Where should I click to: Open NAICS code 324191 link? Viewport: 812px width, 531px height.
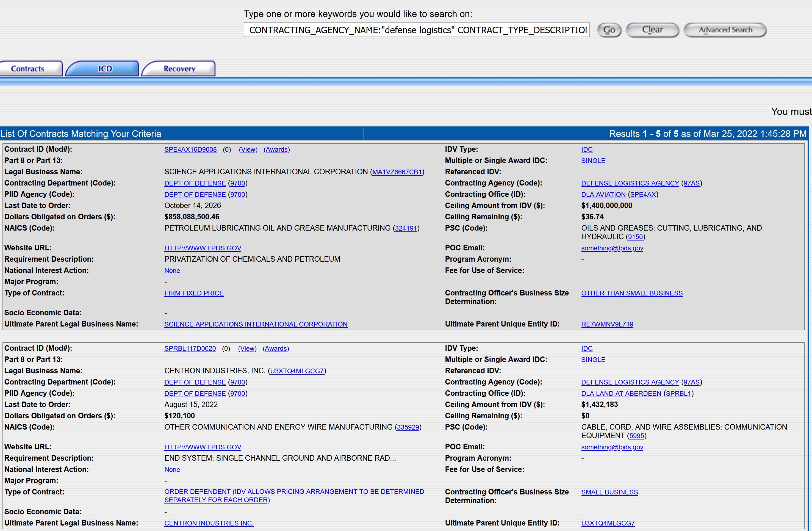click(406, 228)
